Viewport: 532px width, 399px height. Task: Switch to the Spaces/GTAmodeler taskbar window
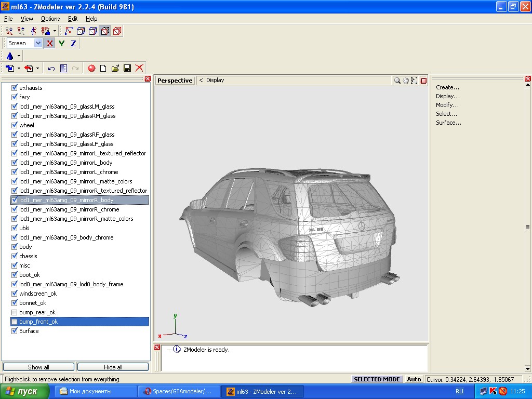tap(178, 391)
